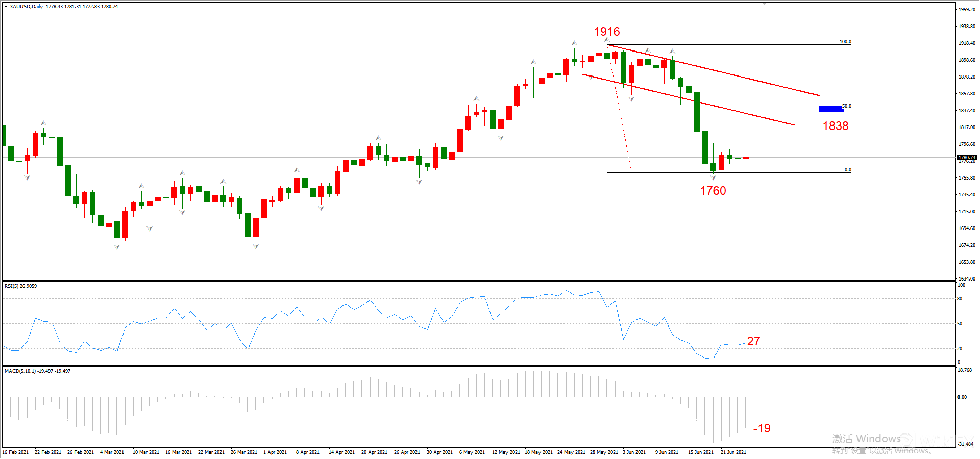Select the red 27 RSI value annotation
Screen dimensions: 980x459
point(754,341)
